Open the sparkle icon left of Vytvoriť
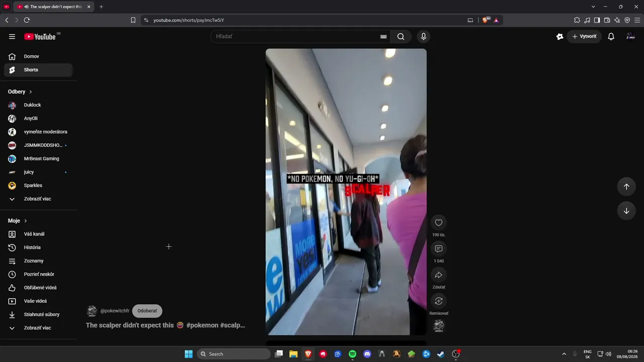Image resolution: width=644 pixels, height=362 pixels. tap(559, 36)
